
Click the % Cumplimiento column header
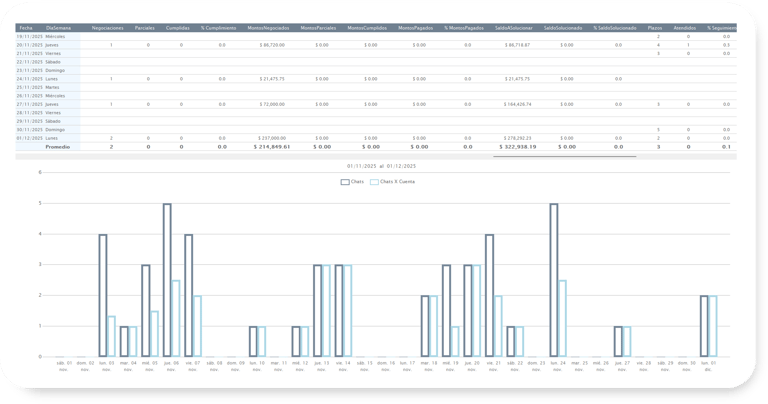click(218, 28)
